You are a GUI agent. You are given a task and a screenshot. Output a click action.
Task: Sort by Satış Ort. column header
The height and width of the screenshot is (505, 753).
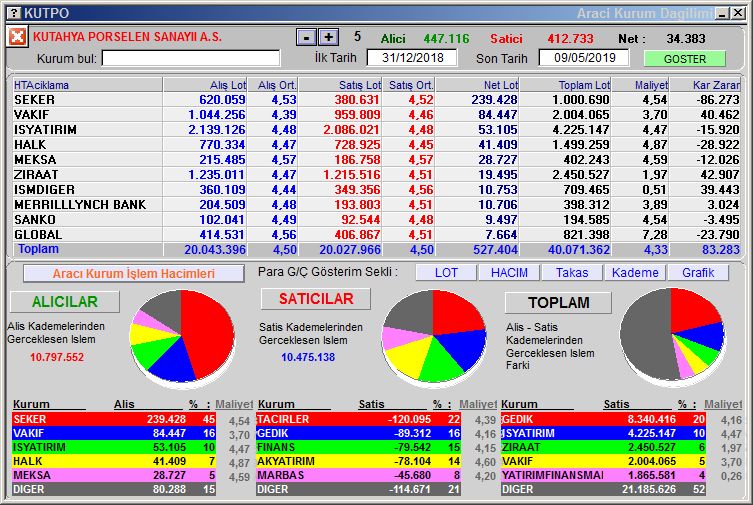coord(409,85)
